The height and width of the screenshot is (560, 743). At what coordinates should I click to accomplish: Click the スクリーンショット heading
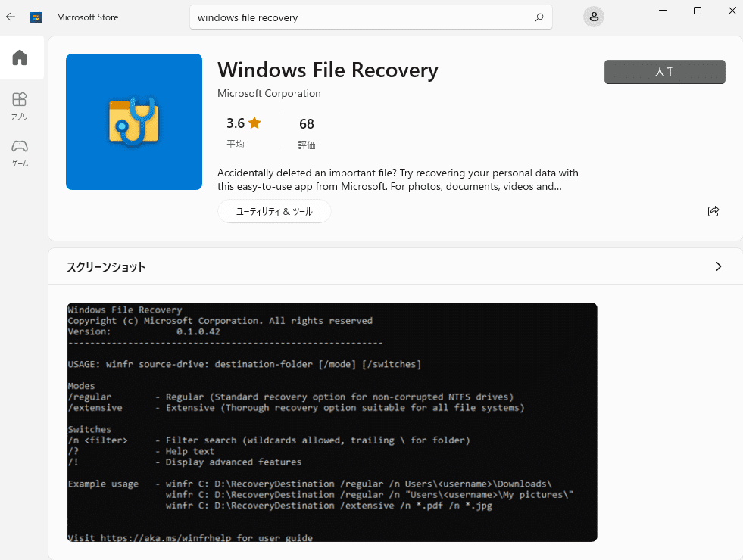click(x=106, y=267)
